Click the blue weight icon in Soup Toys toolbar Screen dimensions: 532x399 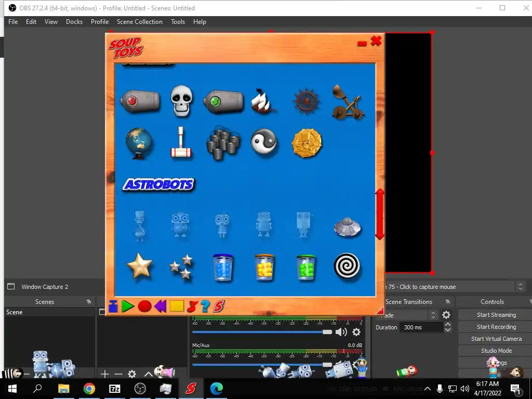click(x=113, y=307)
